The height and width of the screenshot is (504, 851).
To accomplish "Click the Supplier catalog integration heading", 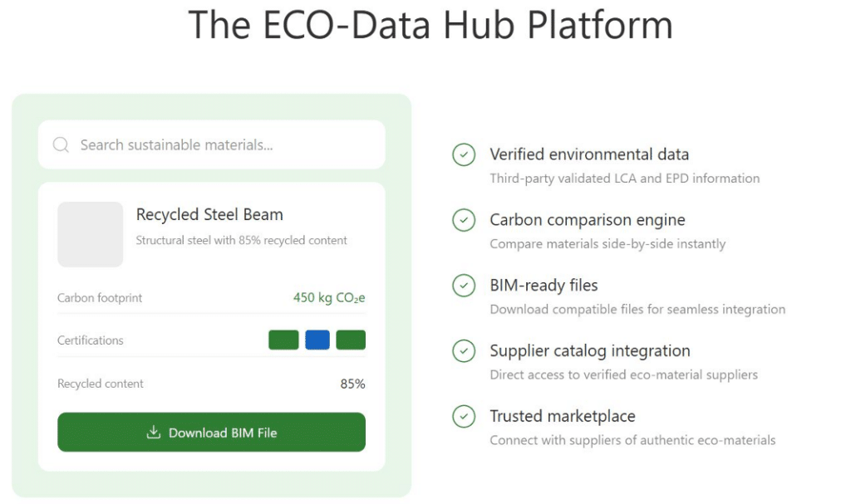I will 590,351.
